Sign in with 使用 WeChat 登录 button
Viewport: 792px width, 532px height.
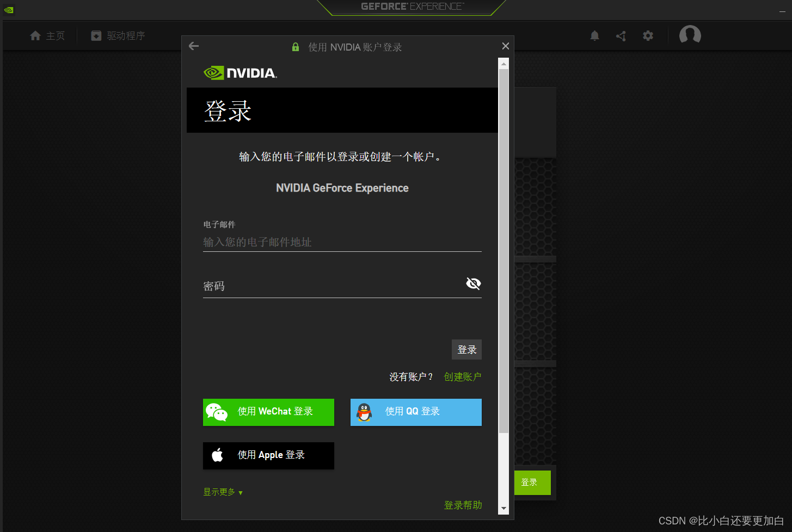[x=268, y=412]
